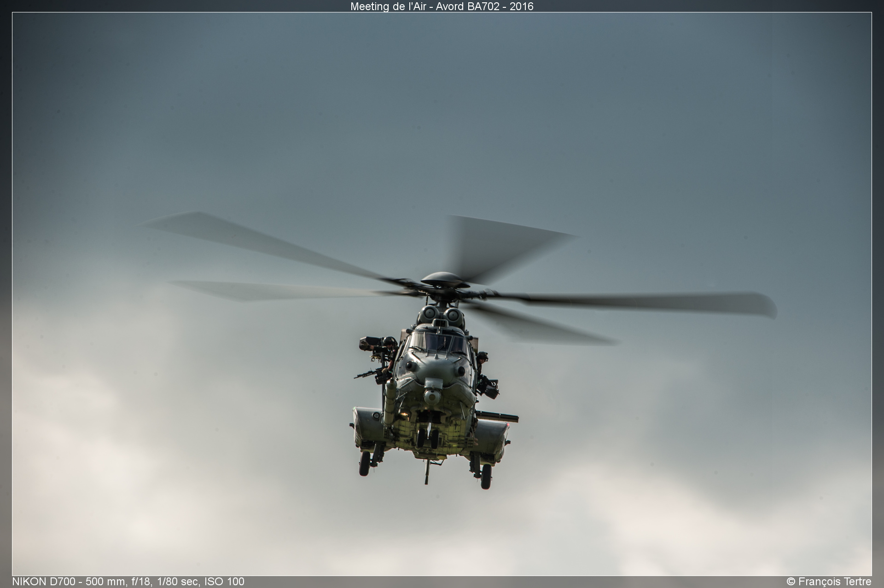Click the copyright text "© François Tertre"
The width and height of the screenshot is (884, 588).
click(x=829, y=582)
